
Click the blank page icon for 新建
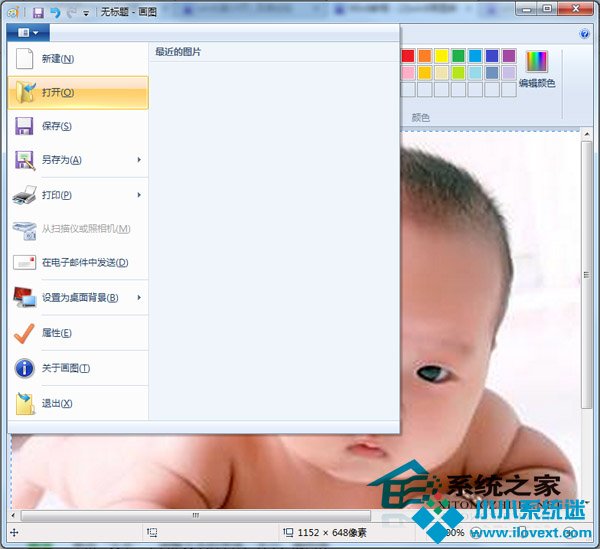pyautogui.click(x=24, y=59)
